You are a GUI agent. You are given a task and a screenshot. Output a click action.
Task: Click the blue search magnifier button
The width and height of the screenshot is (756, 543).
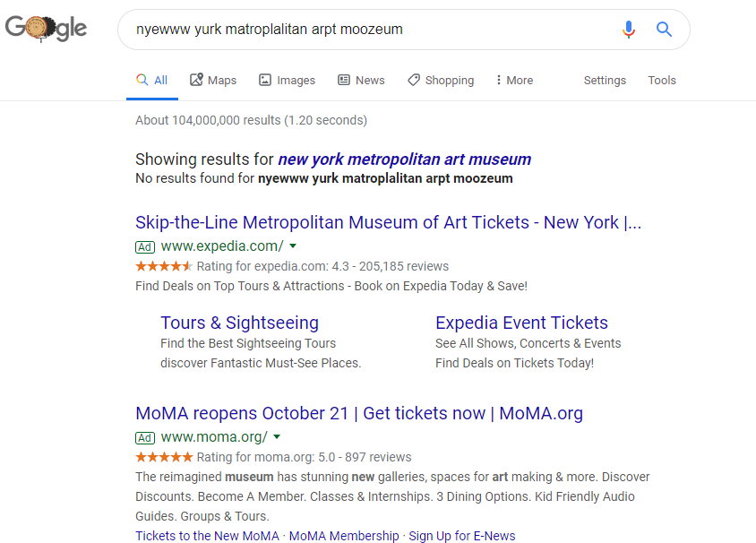click(x=664, y=30)
